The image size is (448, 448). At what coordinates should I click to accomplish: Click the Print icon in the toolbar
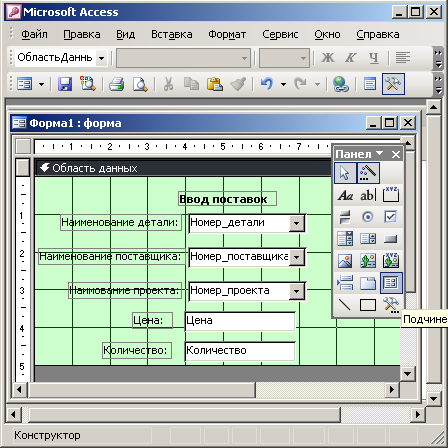click(116, 84)
